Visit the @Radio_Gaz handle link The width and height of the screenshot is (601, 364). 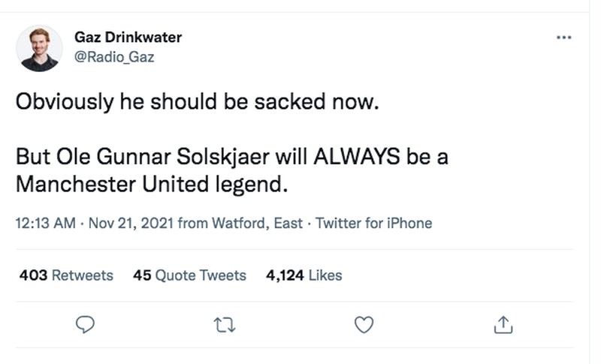[x=114, y=57]
